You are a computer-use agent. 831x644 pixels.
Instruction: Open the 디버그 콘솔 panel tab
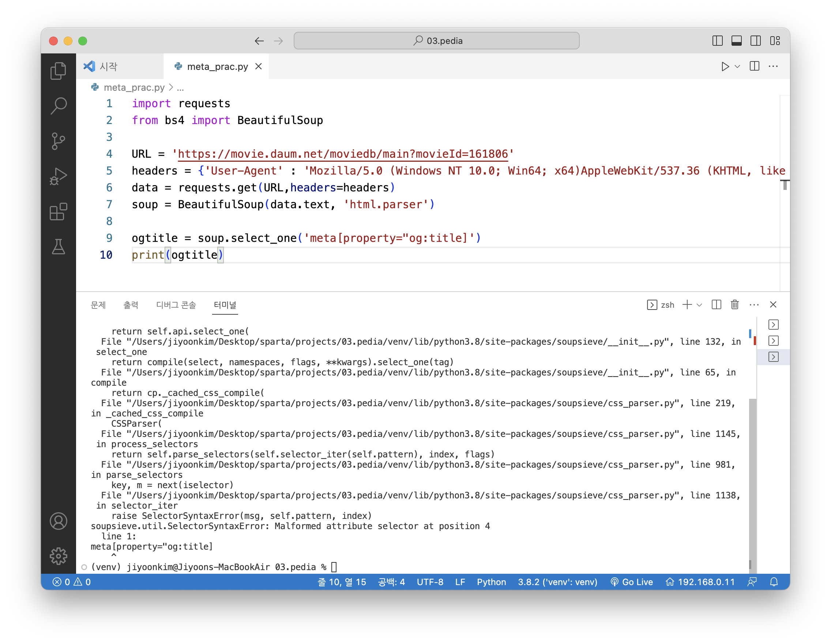pyautogui.click(x=176, y=305)
